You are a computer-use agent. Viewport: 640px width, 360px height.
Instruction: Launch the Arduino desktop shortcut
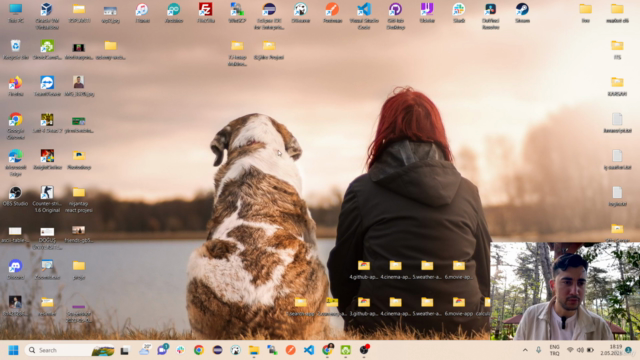coord(174,12)
